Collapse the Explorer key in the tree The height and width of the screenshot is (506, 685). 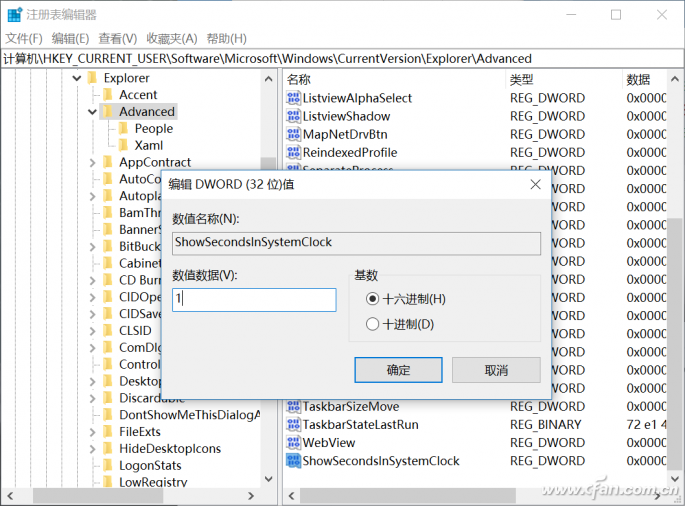coord(77,78)
